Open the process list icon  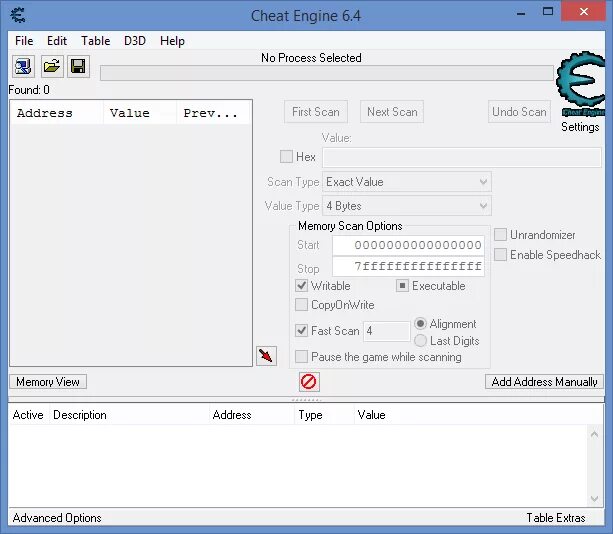[x=23, y=66]
